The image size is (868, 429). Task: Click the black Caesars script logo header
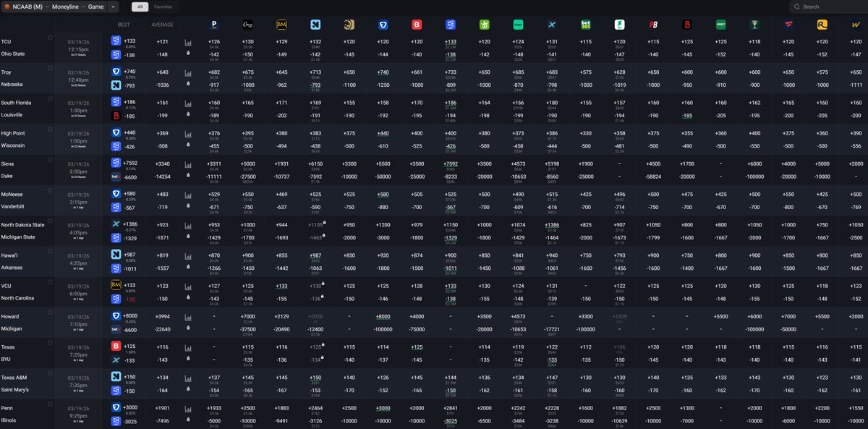pos(248,25)
